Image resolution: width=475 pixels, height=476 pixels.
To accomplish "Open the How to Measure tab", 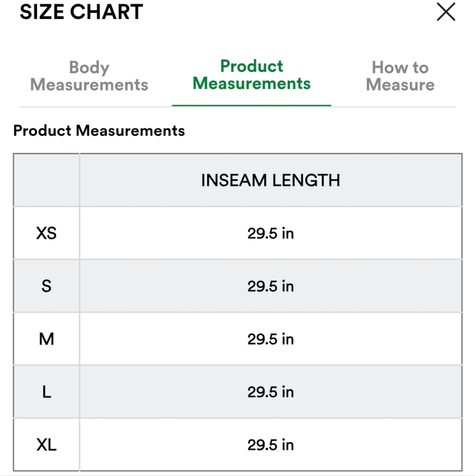I will 400,76.
